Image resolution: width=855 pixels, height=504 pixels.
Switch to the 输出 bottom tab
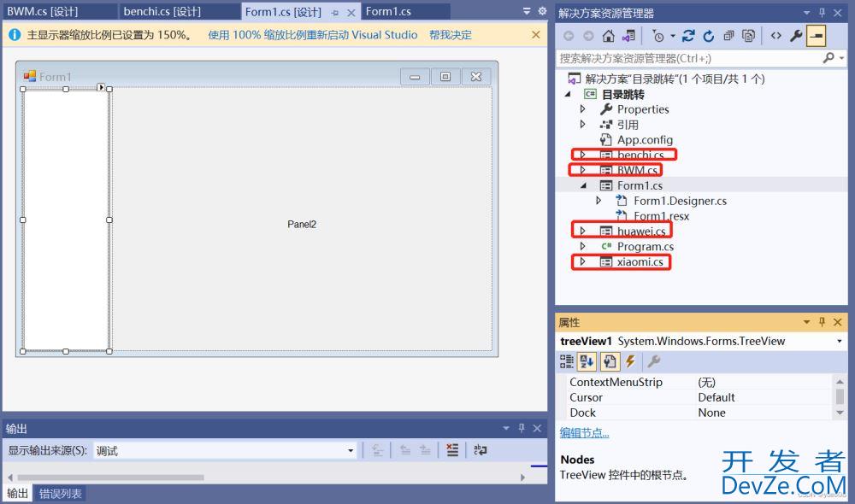[x=17, y=494]
